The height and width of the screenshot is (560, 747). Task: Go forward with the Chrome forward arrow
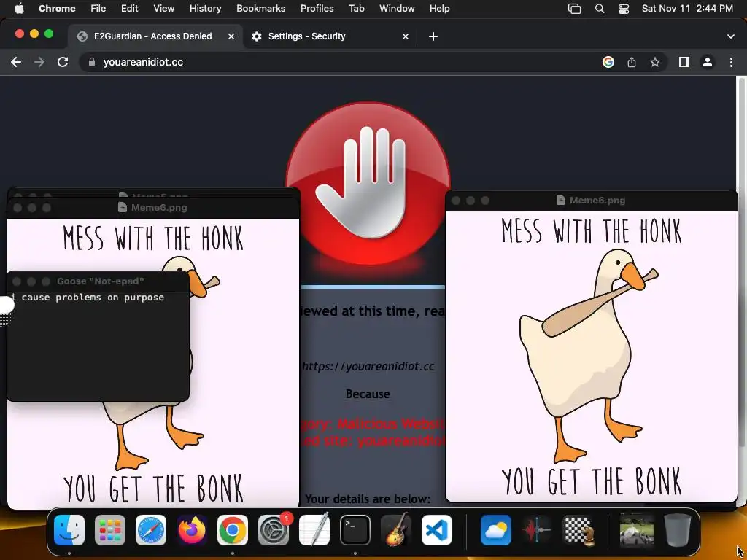point(39,62)
